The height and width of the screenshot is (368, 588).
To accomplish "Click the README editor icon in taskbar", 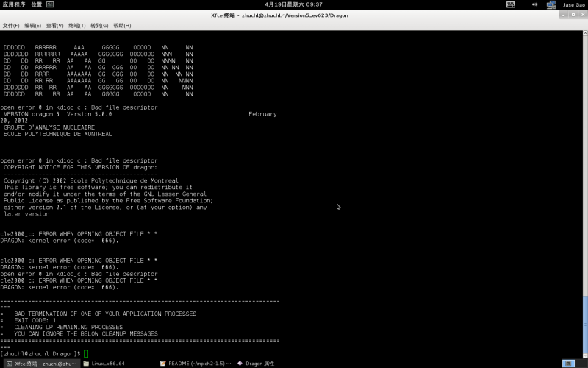I will coord(162,364).
